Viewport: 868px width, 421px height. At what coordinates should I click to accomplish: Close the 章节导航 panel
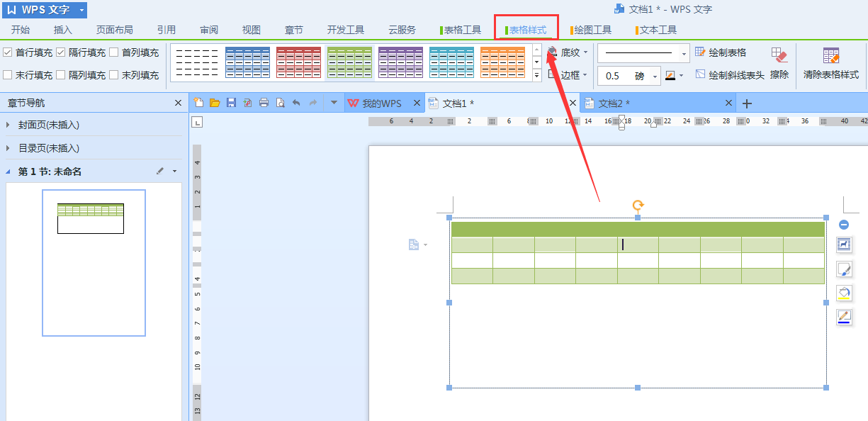(178, 103)
